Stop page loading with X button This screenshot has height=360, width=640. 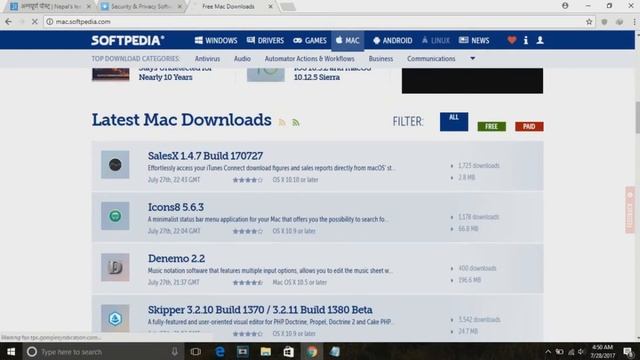pyautogui.click(x=35, y=22)
